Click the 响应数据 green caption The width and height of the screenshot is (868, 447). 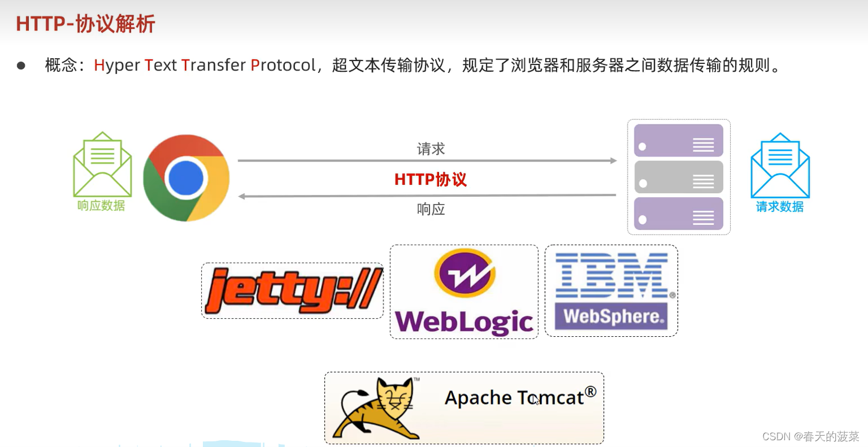click(101, 206)
